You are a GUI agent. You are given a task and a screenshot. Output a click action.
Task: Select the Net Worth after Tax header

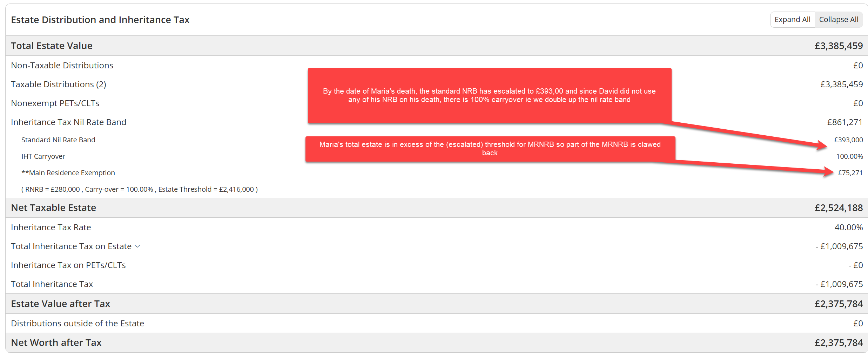(437, 342)
